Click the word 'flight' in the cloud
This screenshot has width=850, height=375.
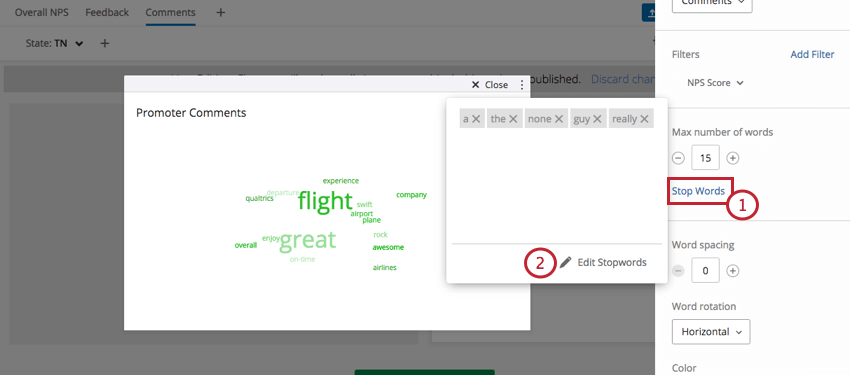point(325,201)
